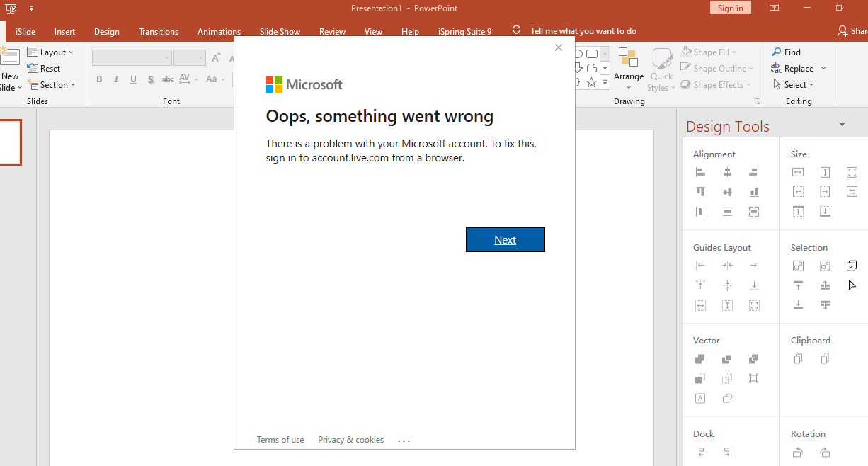Toggle Italic formatting in Font group
Image resolution: width=868 pixels, height=466 pixels.
[x=116, y=79]
